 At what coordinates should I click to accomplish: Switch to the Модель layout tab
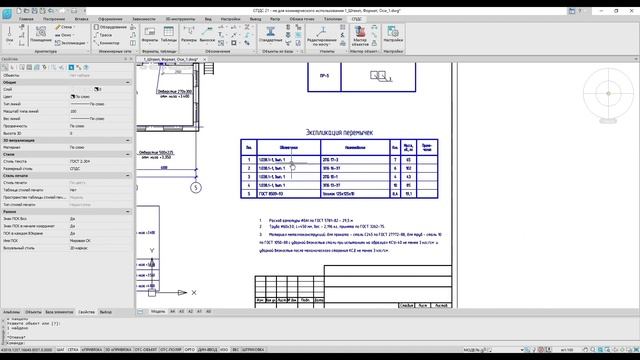pos(158,311)
